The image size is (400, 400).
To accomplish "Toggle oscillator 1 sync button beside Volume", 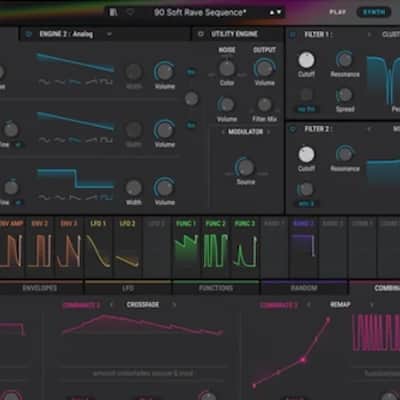I will 191,72.
